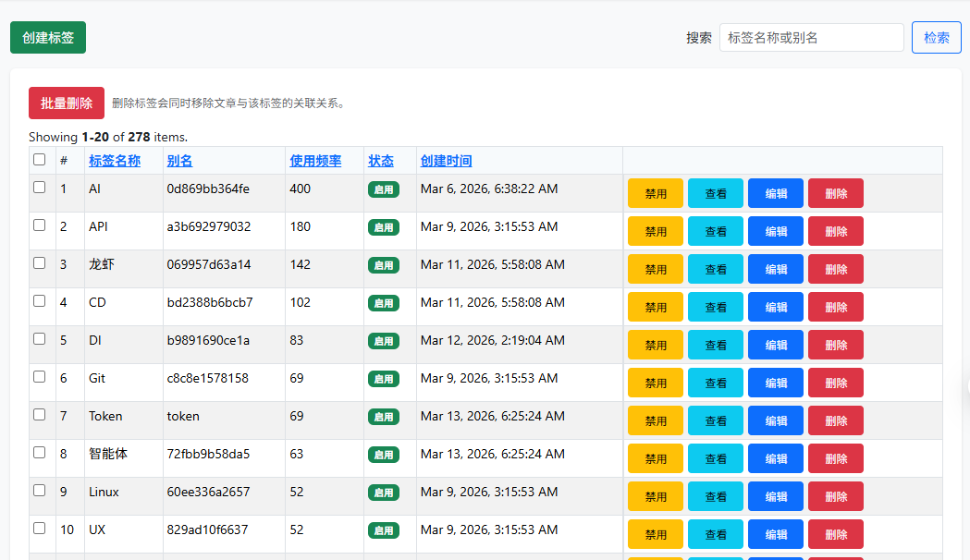View the Git tag with 查看
This screenshot has height=560, width=970.
point(716,383)
